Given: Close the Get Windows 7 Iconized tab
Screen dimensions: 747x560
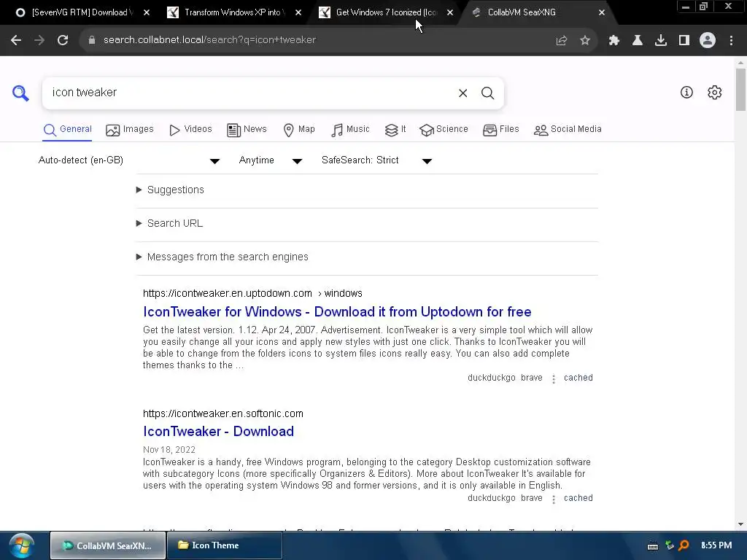Looking at the screenshot, I should coord(450,12).
